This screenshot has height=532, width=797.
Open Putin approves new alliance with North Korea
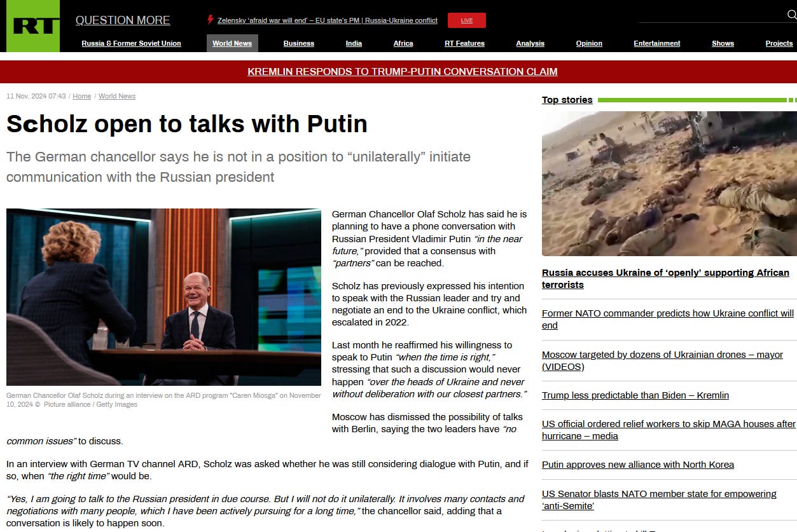(638, 465)
